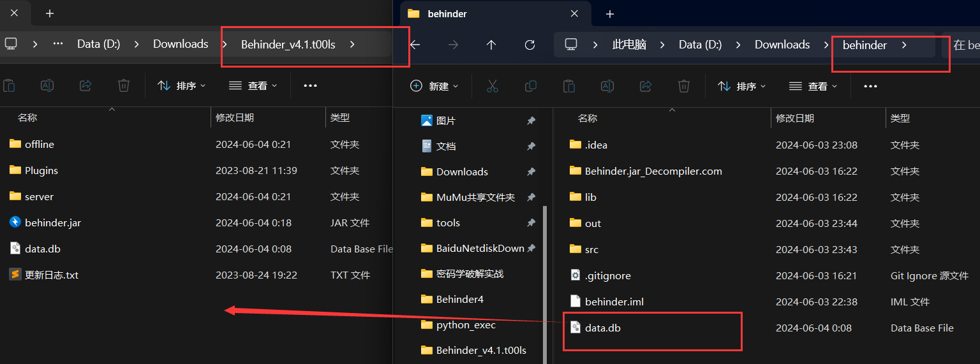980x364 pixels.
Task: Click Downloads breadcrumb in behinder address bar
Action: point(782,45)
